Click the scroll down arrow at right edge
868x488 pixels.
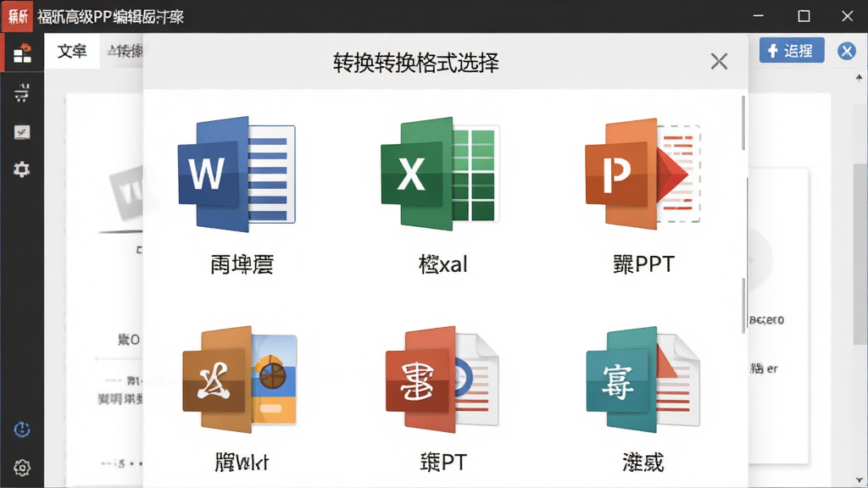(859, 480)
